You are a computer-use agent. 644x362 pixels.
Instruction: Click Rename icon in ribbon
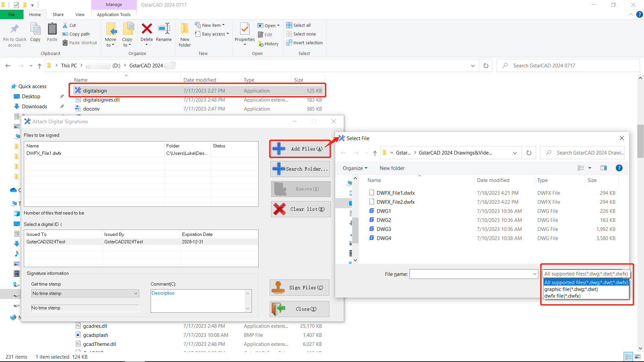click(164, 28)
